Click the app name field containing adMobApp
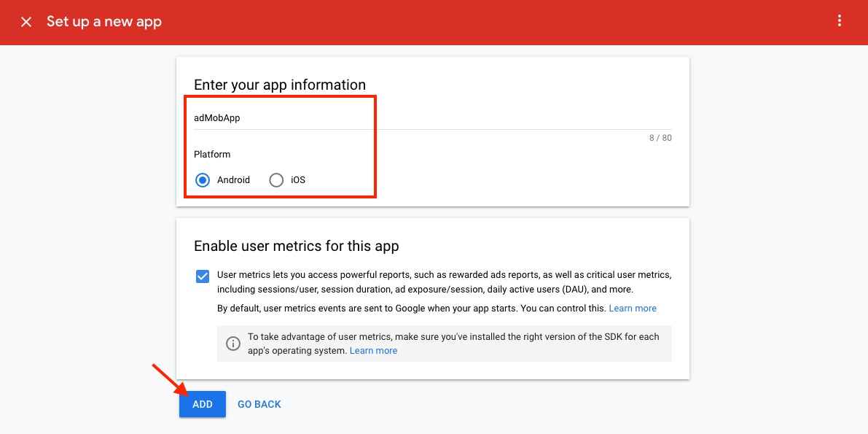Image resolution: width=868 pixels, height=434 pixels. (432, 118)
